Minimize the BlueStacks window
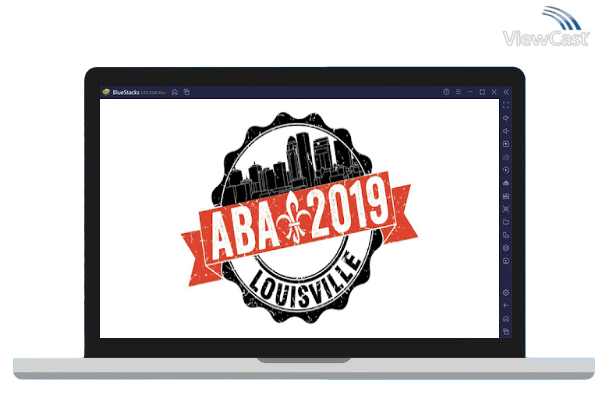 point(470,92)
